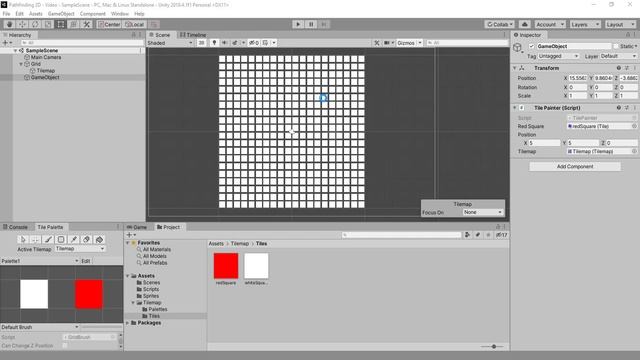This screenshot has height=360, width=640.
Task: Open the Active Tilemap dropdown
Action: click(80, 249)
